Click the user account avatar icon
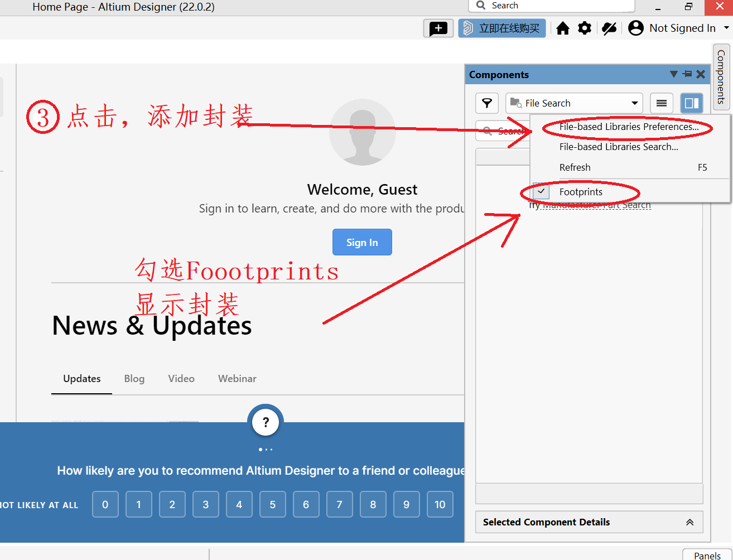Viewport: 733px width, 560px height. [635, 27]
